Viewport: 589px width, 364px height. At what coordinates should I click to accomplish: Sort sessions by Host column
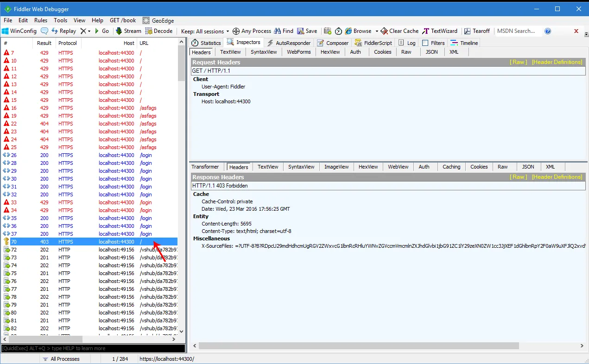tap(108, 43)
